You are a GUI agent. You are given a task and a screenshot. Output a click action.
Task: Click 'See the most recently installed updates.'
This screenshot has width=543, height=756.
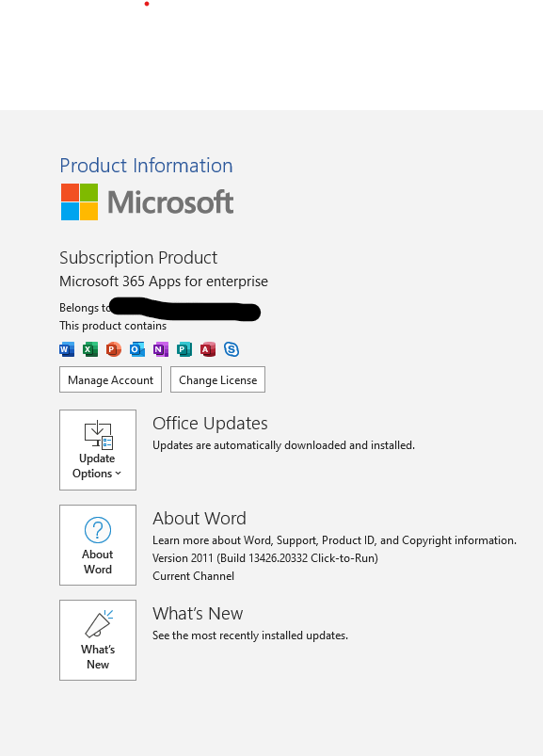[250, 635]
